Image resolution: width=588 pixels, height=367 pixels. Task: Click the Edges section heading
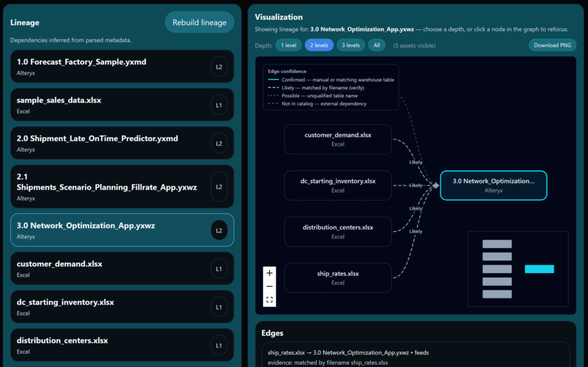(272, 333)
